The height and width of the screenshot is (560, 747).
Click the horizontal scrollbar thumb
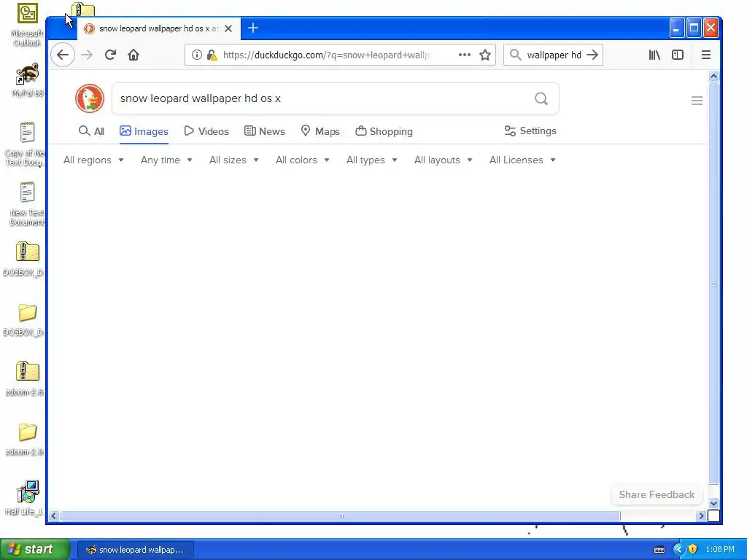click(x=340, y=516)
